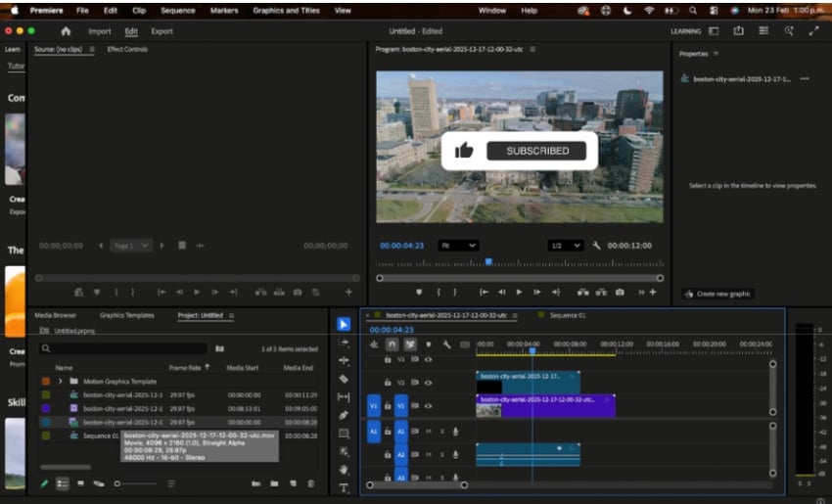Image resolution: width=832 pixels, height=504 pixels.
Task: Open the 1/2 playback resolution dropdown
Action: pyautogui.click(x=568, y=246)
